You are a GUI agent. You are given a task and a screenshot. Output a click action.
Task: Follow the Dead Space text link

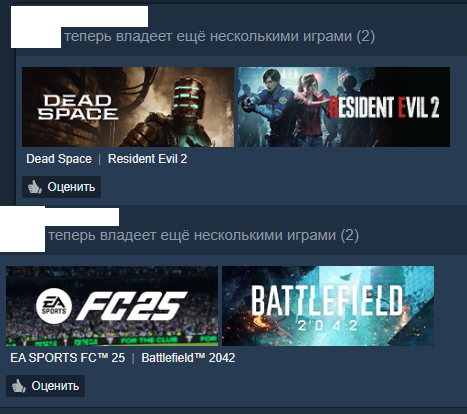pyautogui.click(x=59, y=159)
